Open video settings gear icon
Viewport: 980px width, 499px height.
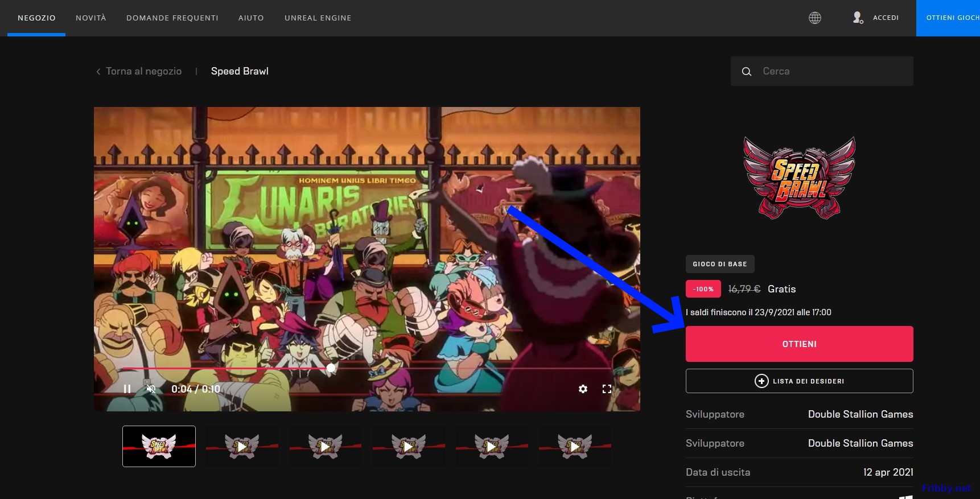coord(583,389)
